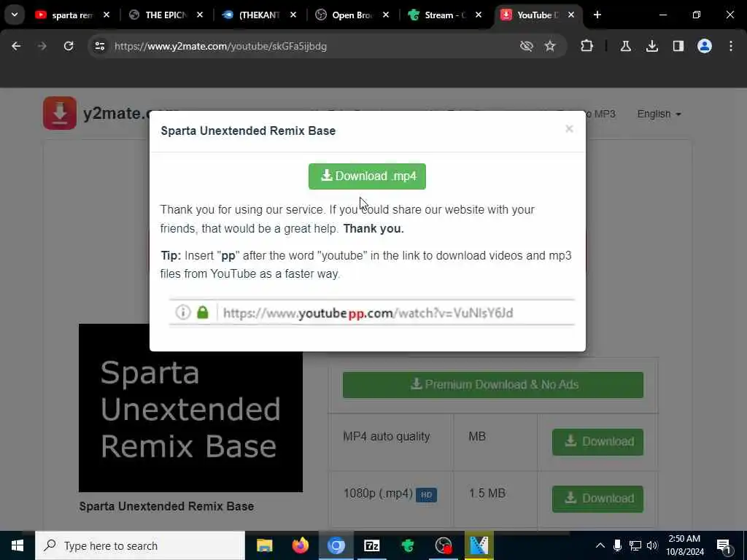Go forward to the next page

point(42,46)
